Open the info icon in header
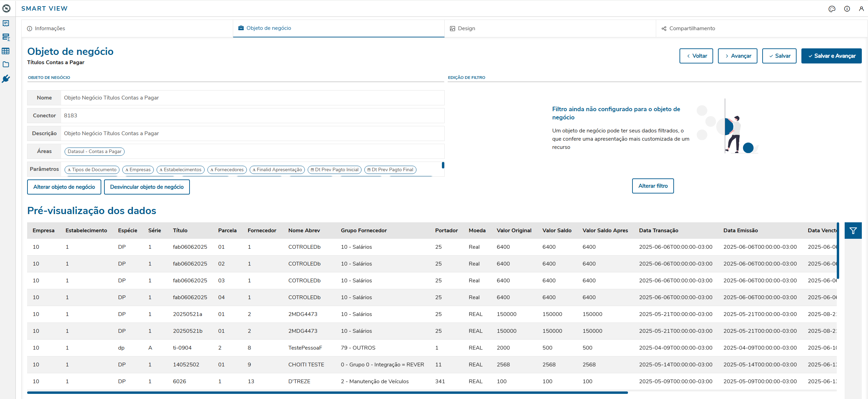The width and height of the screenshot is (868, 399). pyautogui.click(x=847, y=9)
